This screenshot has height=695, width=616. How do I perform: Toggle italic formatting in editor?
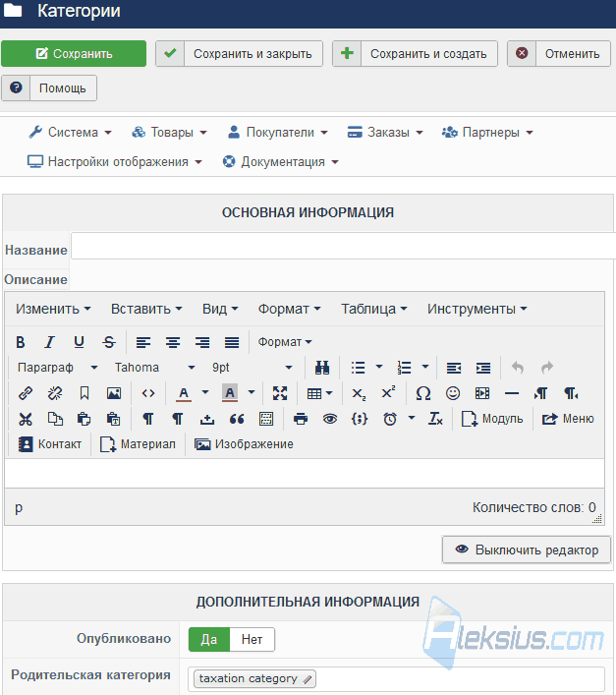tap(49, 342)
